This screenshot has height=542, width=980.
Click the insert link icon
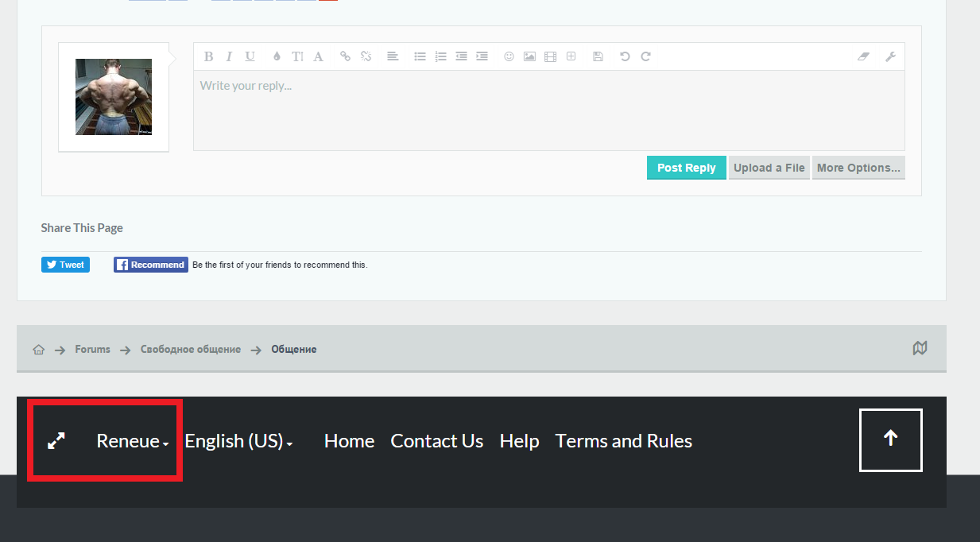345,56
